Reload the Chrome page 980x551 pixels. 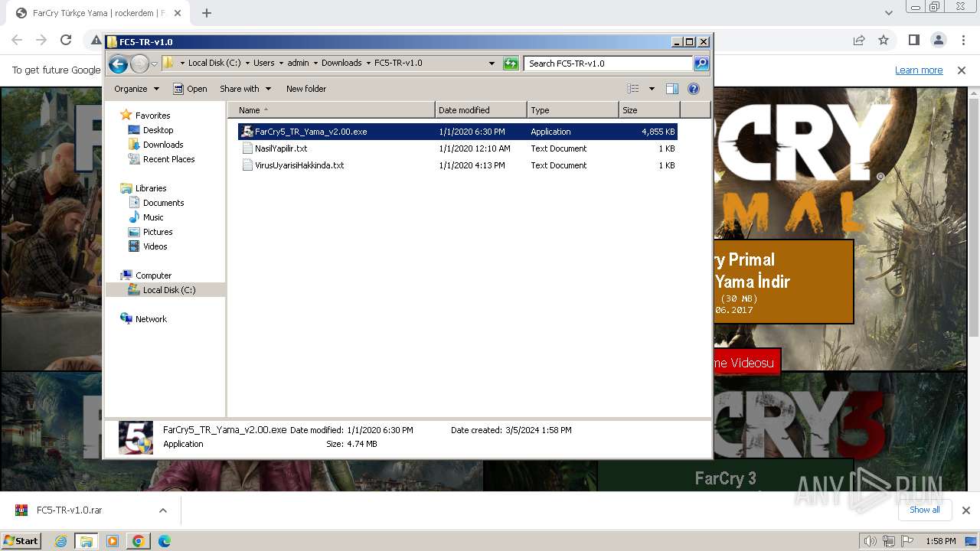click(x=66, y=40)
